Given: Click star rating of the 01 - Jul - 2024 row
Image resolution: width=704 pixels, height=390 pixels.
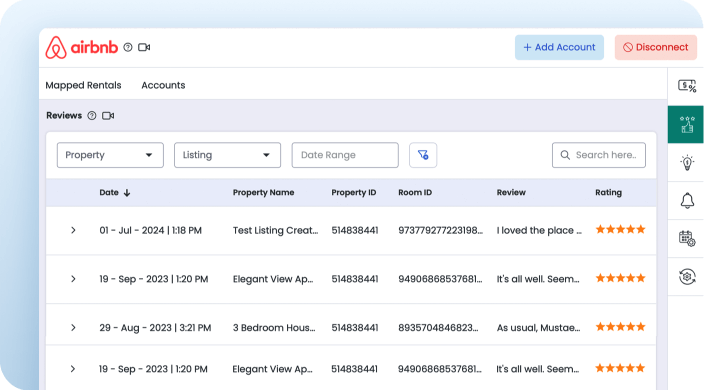Looking at the screenshot, I should click(620, 230).
